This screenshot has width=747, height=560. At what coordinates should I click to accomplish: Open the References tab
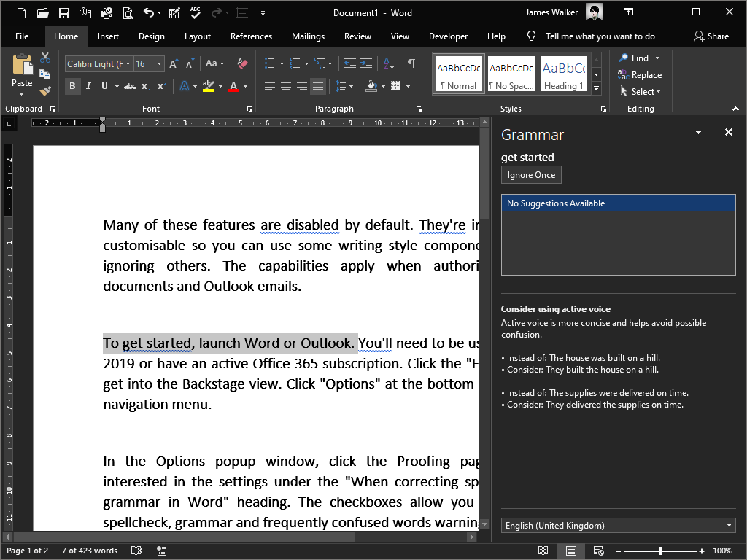click(251, 36)
